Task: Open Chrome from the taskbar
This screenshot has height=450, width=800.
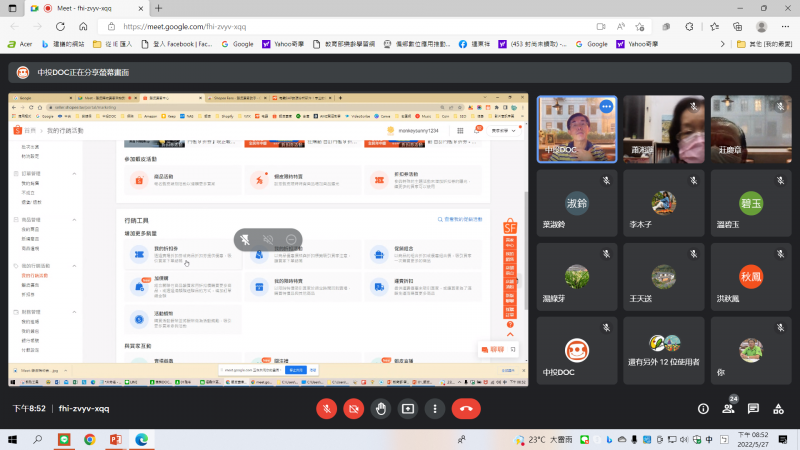Action: coord(90,439)
